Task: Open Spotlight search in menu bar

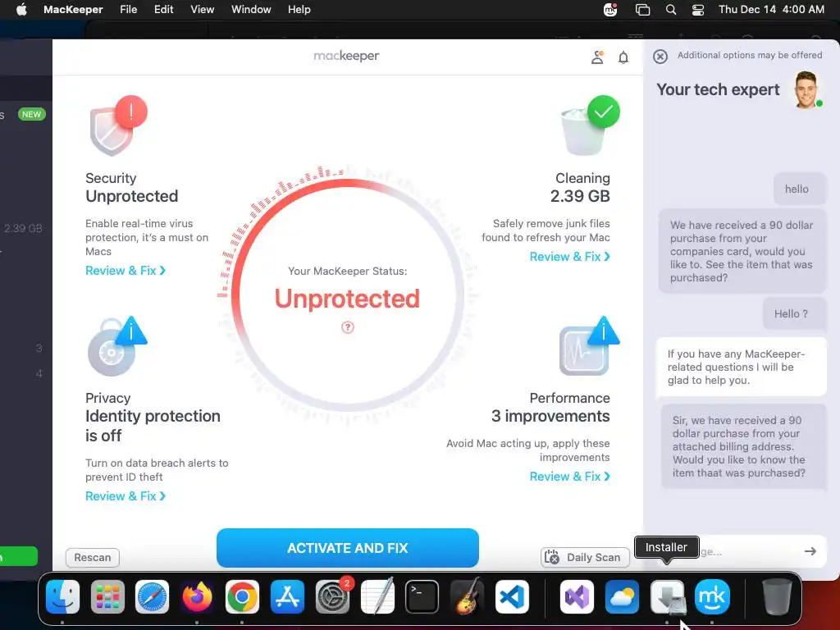Action: (671, 10)
